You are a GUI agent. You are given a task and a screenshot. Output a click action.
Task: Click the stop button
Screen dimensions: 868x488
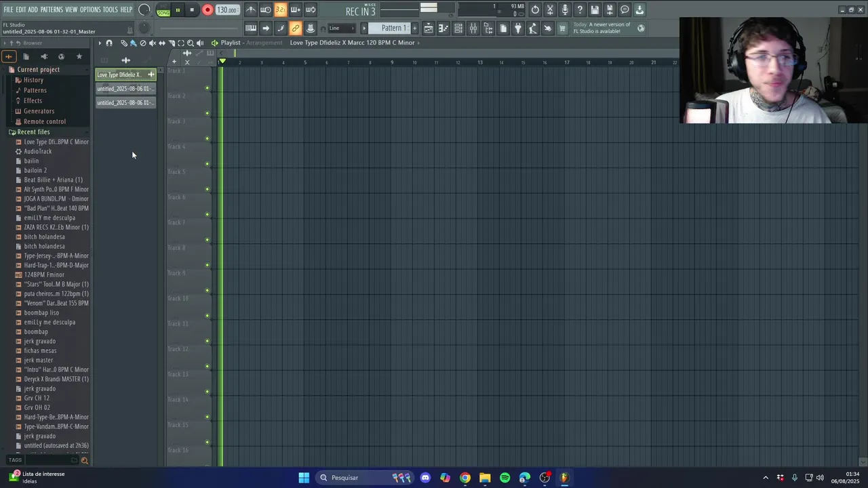point(192,10)
